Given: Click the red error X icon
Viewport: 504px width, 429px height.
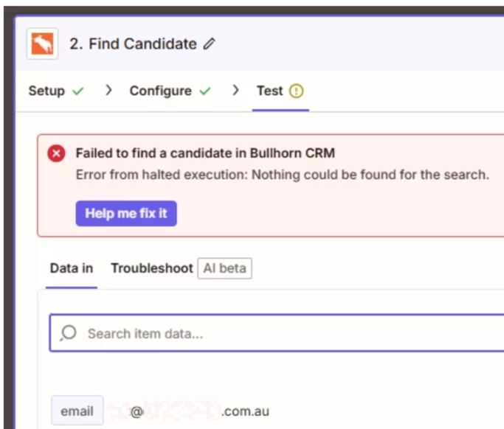Looking at the screenshot, I should point(56,154).
